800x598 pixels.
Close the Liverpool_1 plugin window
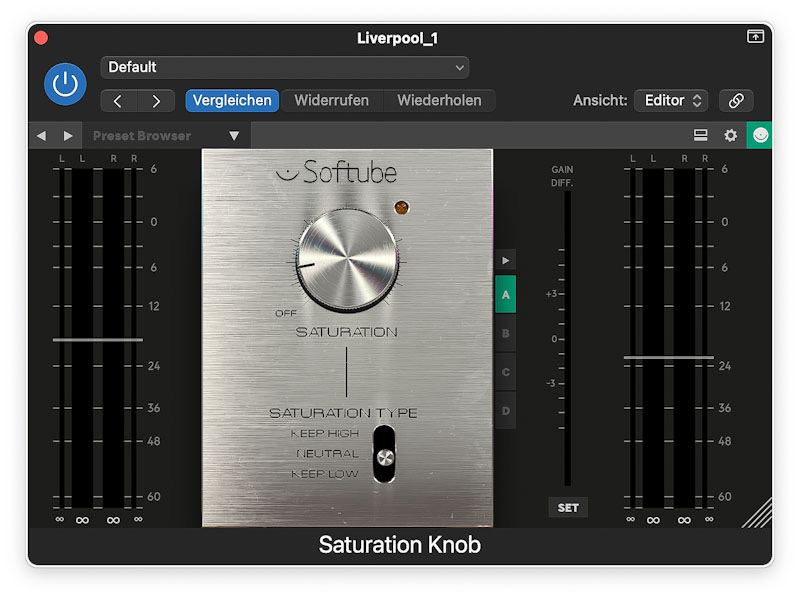pos(41,38)
